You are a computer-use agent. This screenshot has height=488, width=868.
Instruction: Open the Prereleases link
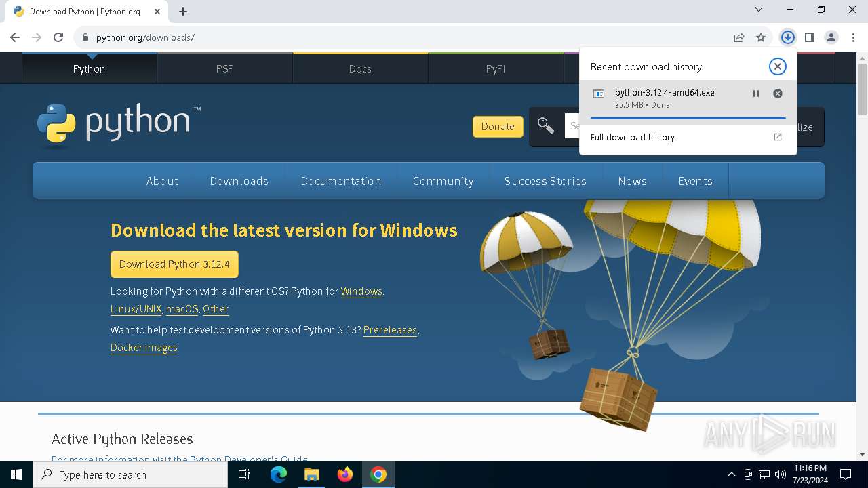(x=390, y=330)
